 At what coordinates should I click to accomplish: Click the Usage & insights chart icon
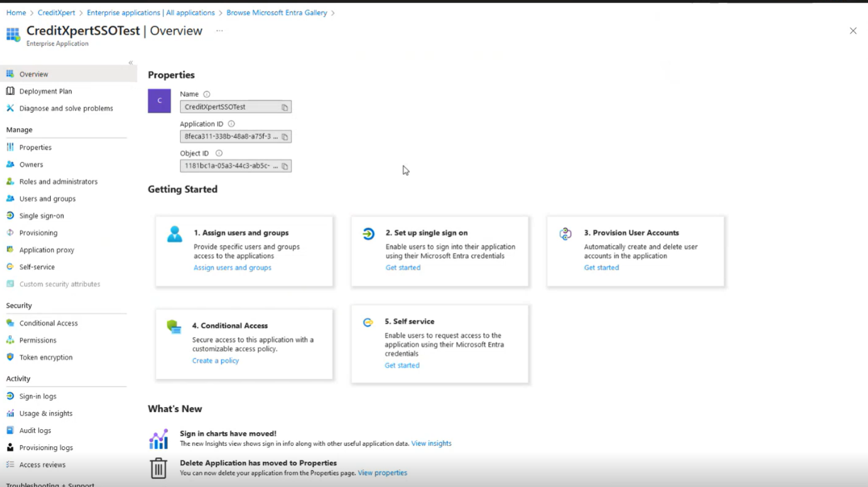tap(10, 413)
